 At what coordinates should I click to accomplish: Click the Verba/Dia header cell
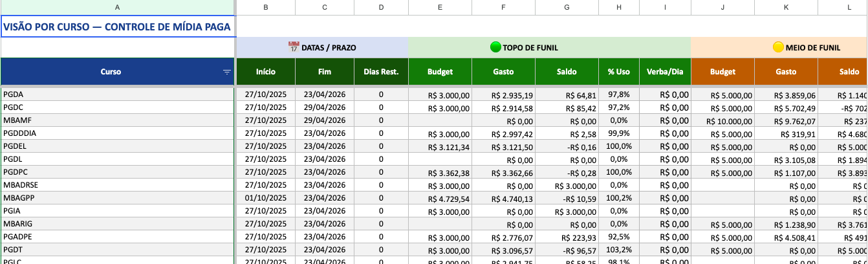click(665, 72)
